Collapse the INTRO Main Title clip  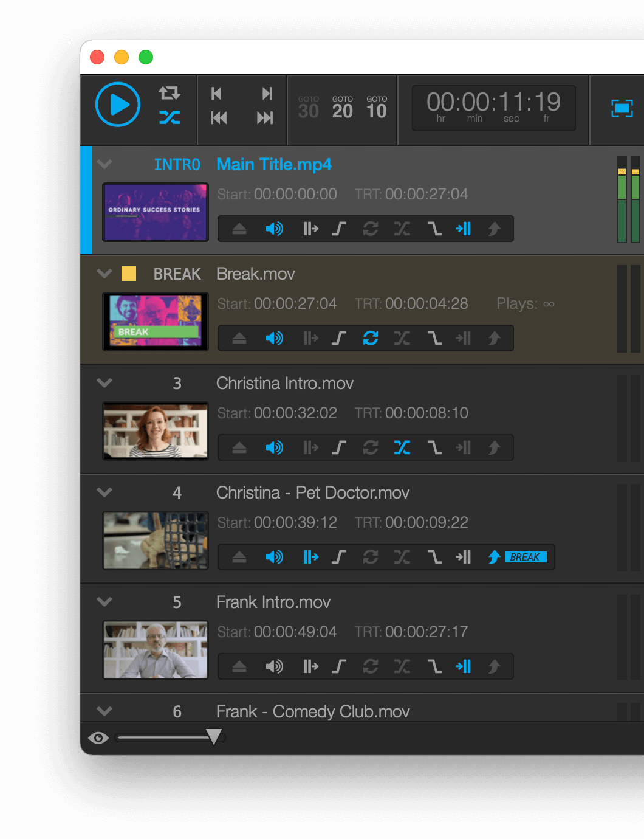(104, 164)
